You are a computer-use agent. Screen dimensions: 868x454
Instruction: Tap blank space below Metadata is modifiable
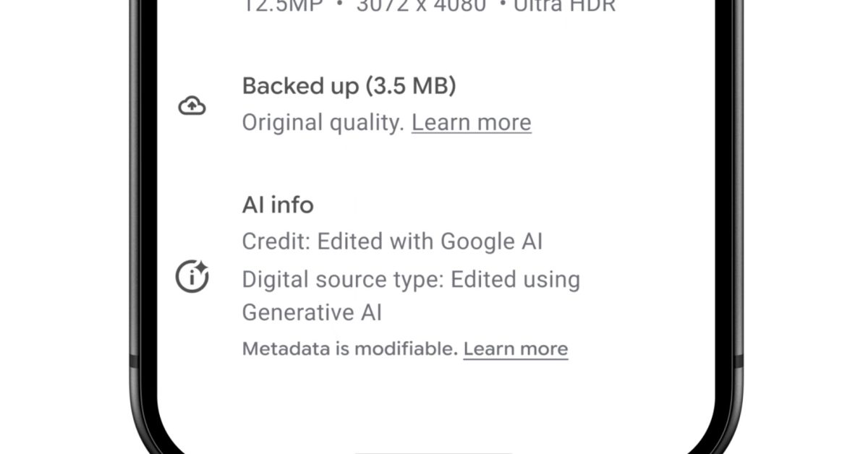click(x=434, y=398)
